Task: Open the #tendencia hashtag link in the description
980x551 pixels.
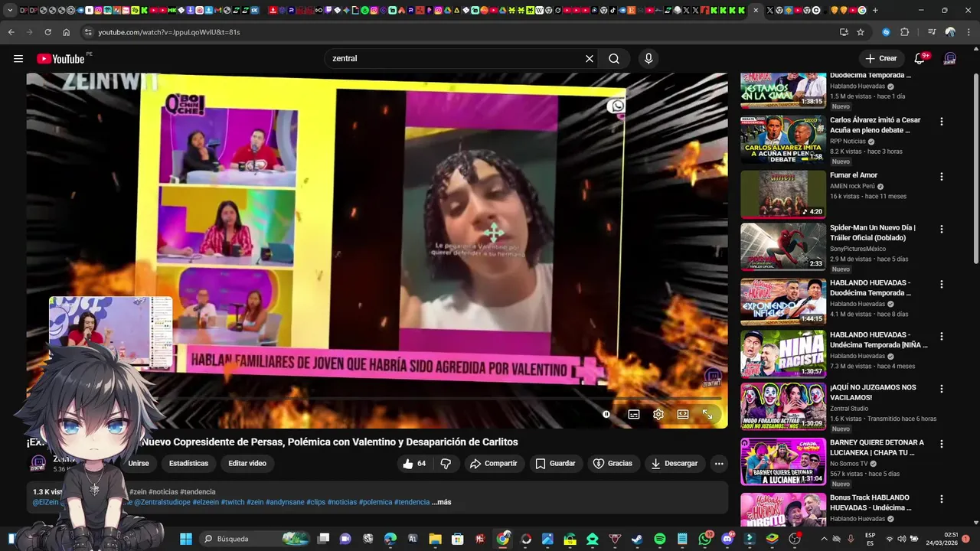Action: [412, 502]
